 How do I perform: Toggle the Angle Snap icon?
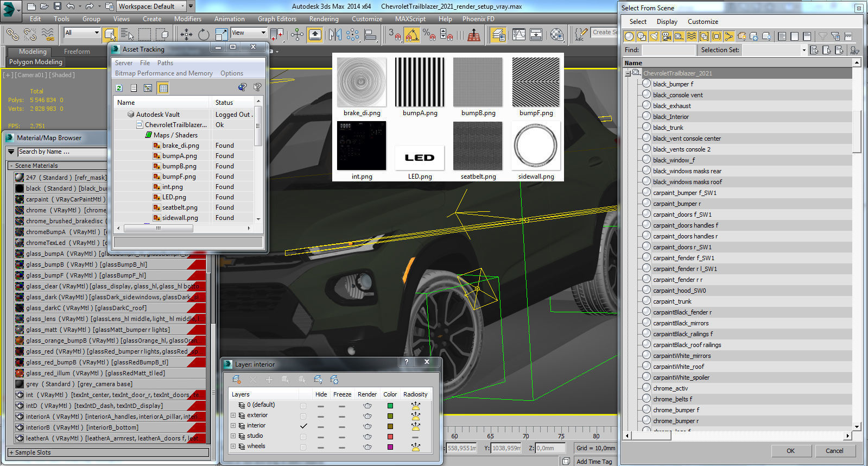pos(412,35)
